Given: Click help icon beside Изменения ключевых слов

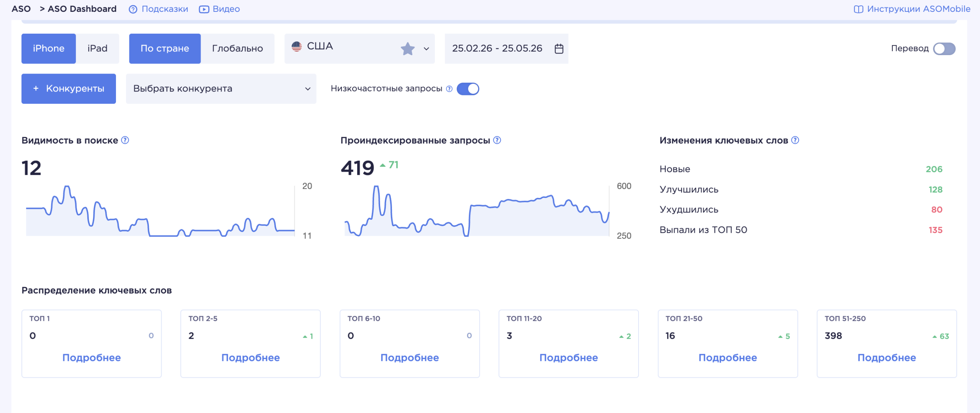Looking at the screenshot, I should tap(795, 140).
